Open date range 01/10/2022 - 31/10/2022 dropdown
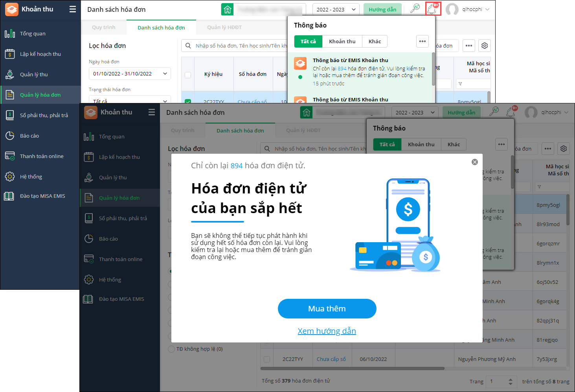 coord(130,74)
